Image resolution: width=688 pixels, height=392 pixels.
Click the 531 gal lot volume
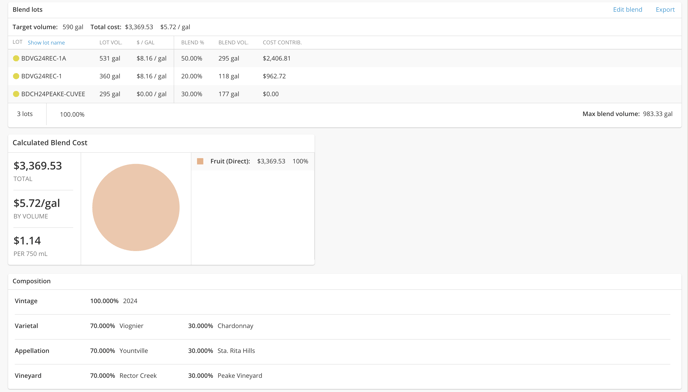(110, 58)
